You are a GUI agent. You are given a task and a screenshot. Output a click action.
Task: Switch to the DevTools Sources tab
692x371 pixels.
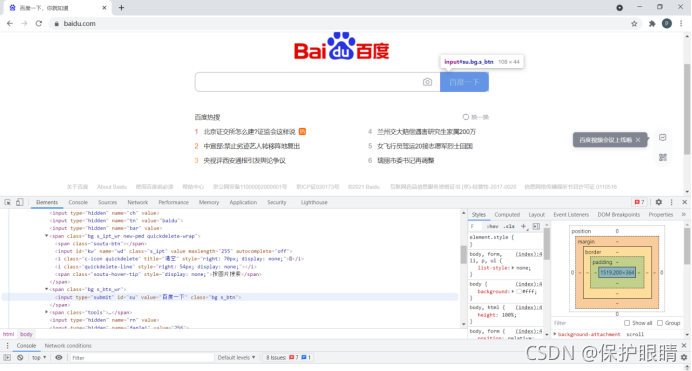pos(107,202)
